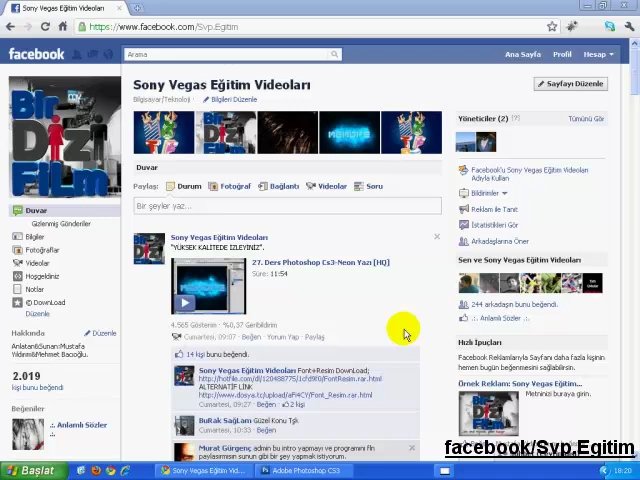The image size is (640, 480).
Task: Hide the post with its X button
Action: [437, 237]
